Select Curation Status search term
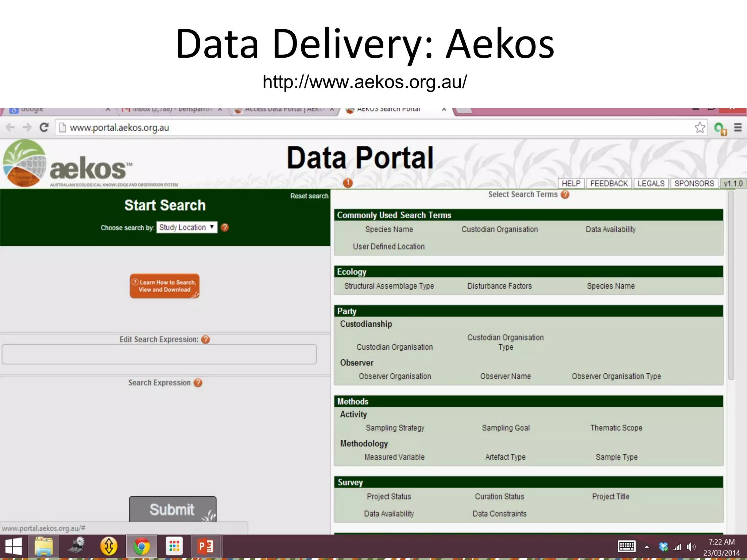 (500, 497)
